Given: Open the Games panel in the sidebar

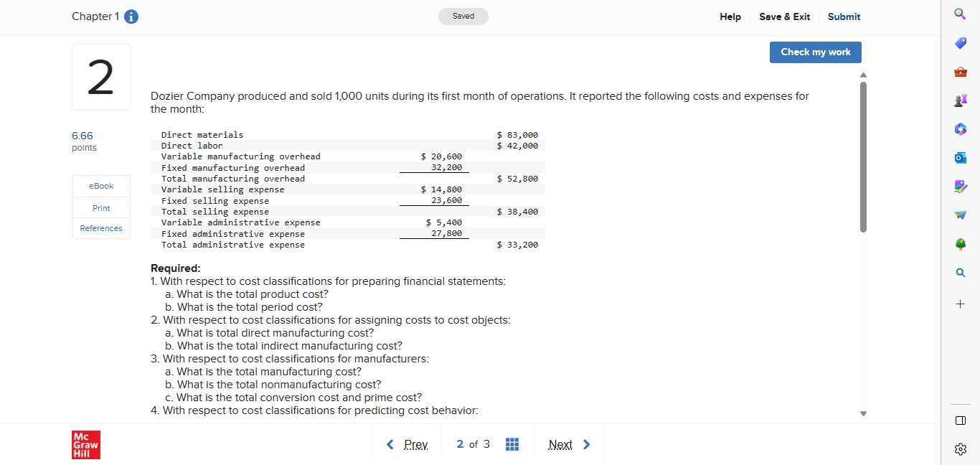Looking at the screenshot, I should pos(960,100).
